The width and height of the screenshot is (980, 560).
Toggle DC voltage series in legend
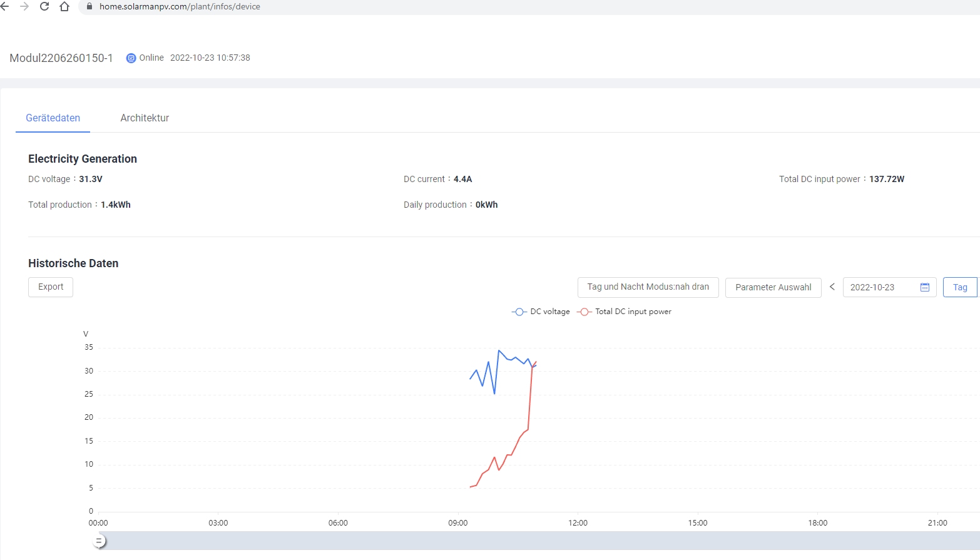pos(541,312)
